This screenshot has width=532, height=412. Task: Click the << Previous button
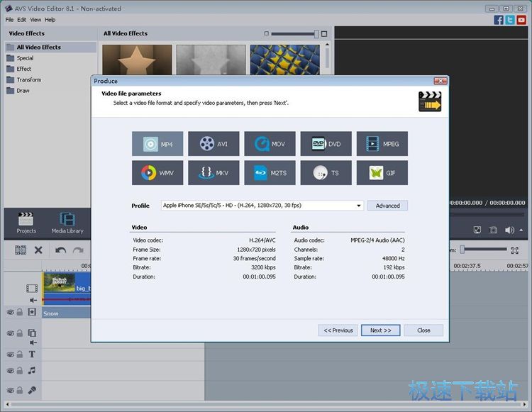338,330
